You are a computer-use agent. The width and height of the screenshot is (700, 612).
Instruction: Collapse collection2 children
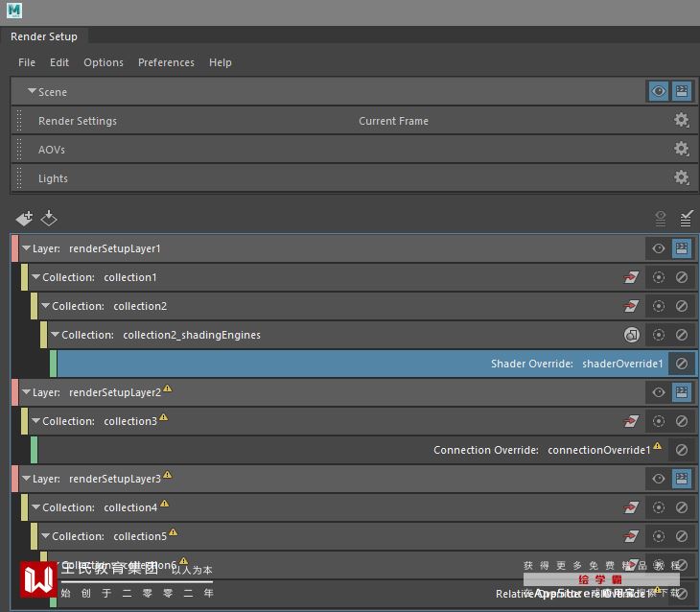tap(45, 306)
